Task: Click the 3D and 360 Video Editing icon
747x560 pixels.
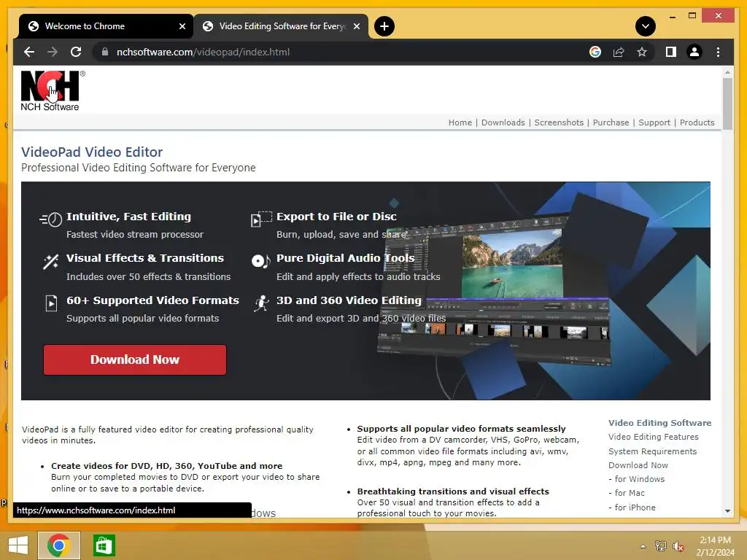Action: pyautogui.click(x=262, y=303)
